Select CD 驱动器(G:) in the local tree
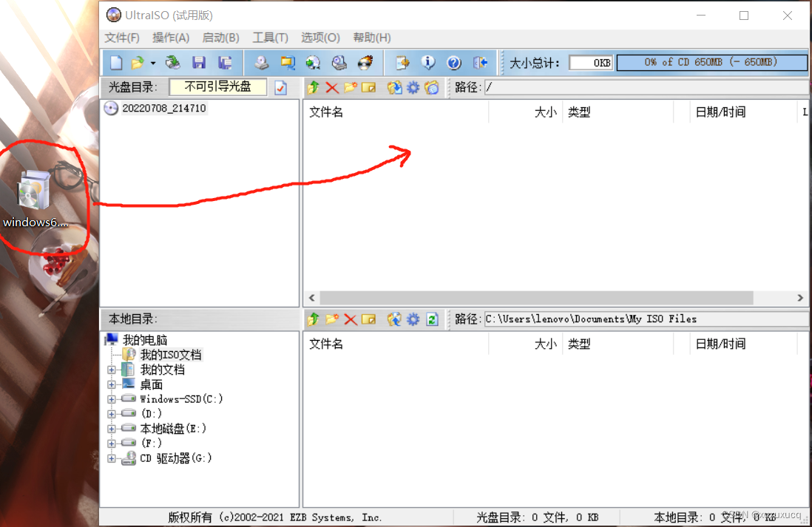 176,458
